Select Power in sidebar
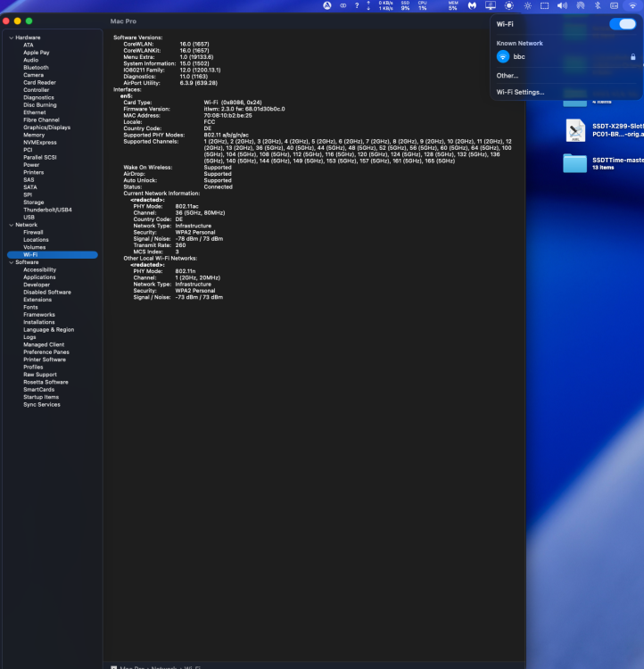The height and width of the screenshot is (669, 644). (x=31, y=165)
